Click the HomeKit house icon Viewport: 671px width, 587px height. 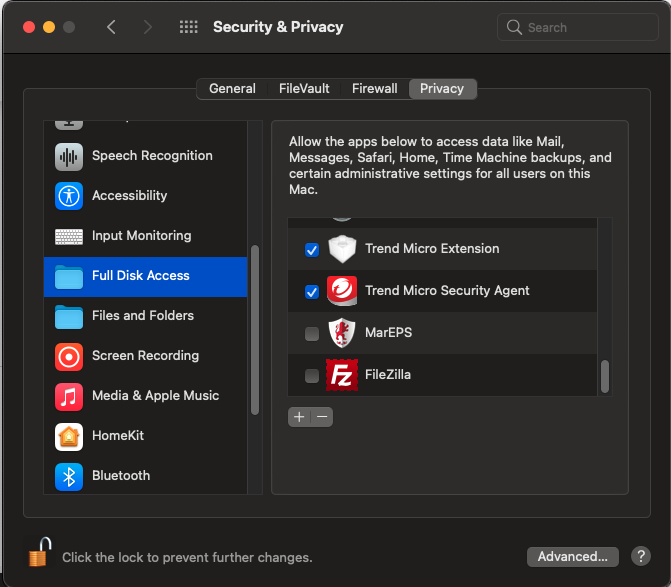(x=68, y=437)
